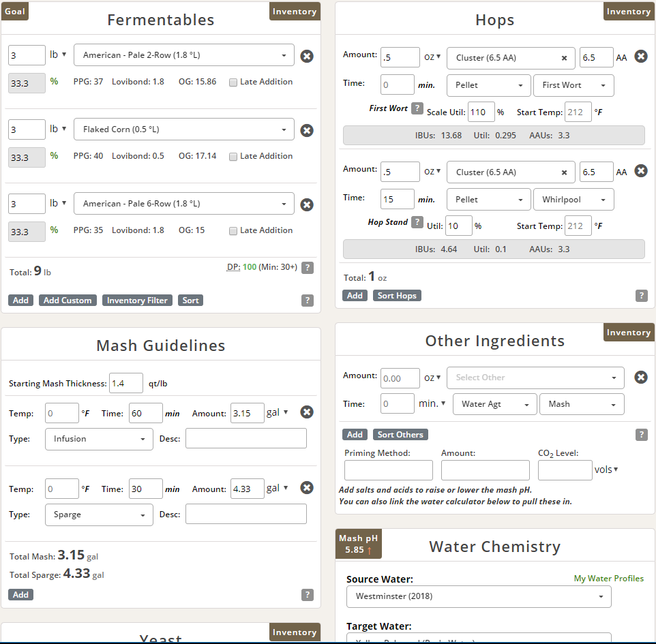Open the Whirlpool hop use dropdown
Screen dimensions: 656x644
[x=573, y=200]
